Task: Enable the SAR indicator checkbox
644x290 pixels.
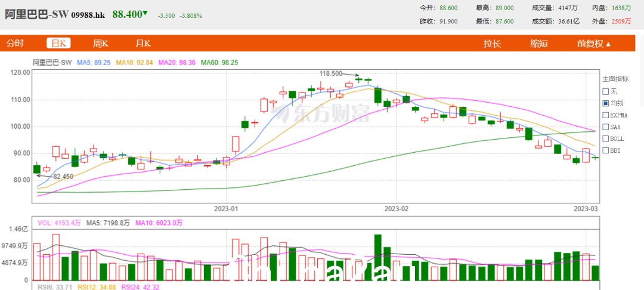Action: [x=605, y=127]
